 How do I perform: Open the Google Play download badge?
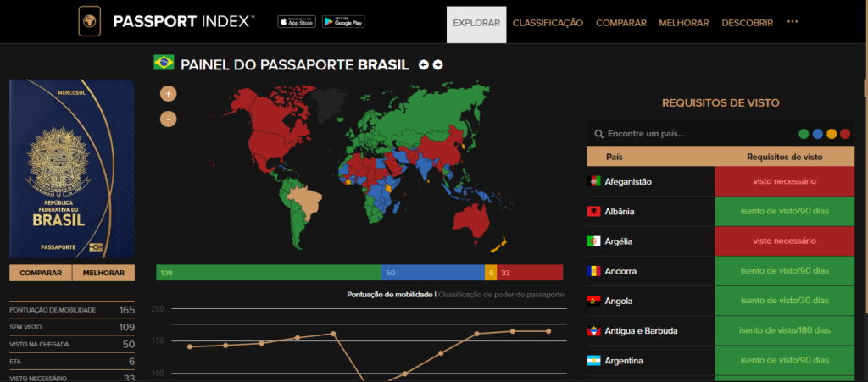tap(343, 22)
